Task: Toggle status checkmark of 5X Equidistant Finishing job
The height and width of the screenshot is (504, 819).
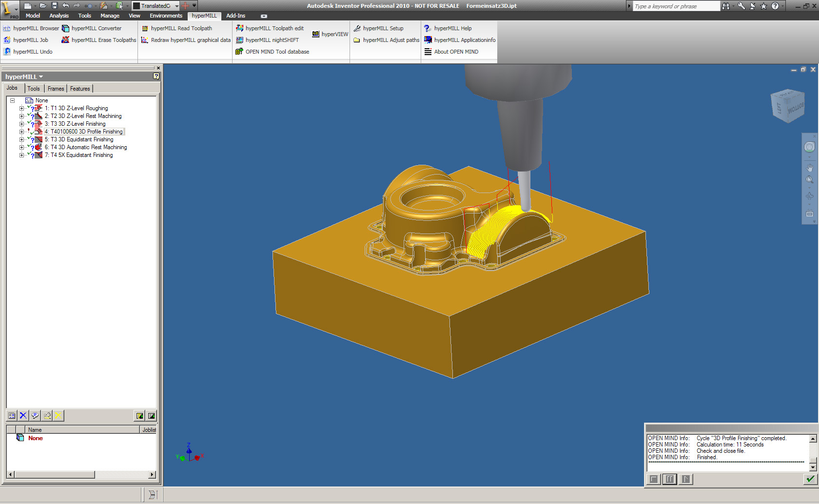Action: 29,154
